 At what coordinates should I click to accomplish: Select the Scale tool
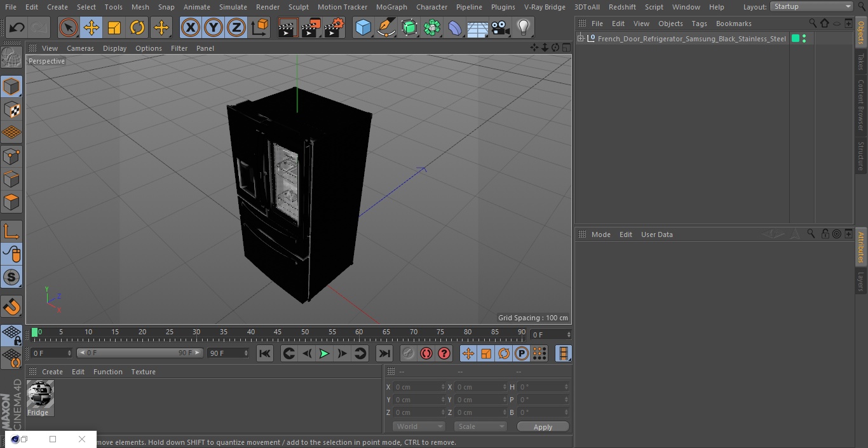point(114,27)
